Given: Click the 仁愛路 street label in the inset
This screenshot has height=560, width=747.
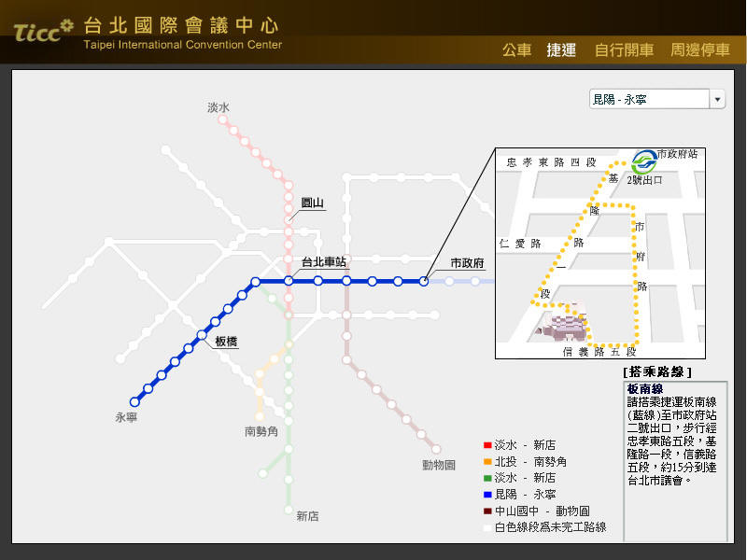Looking at the screenshot, I should (520, 244).
